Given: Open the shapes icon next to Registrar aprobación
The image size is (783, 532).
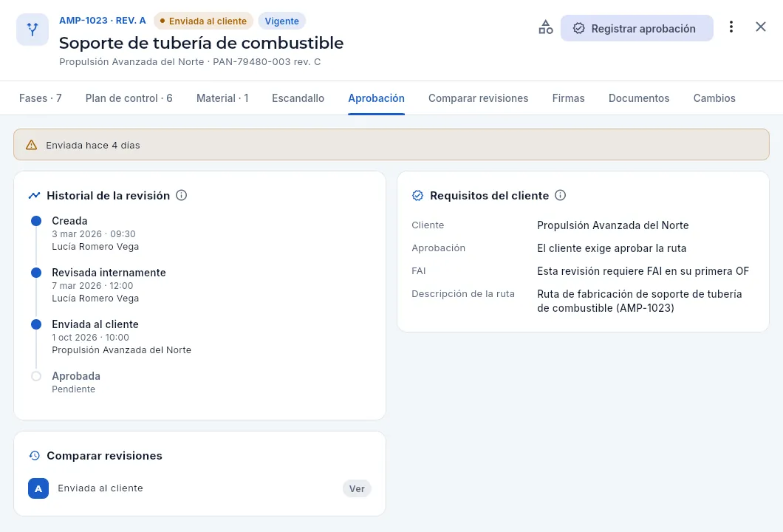Looking at the screenshot, I should pos(545,27).
